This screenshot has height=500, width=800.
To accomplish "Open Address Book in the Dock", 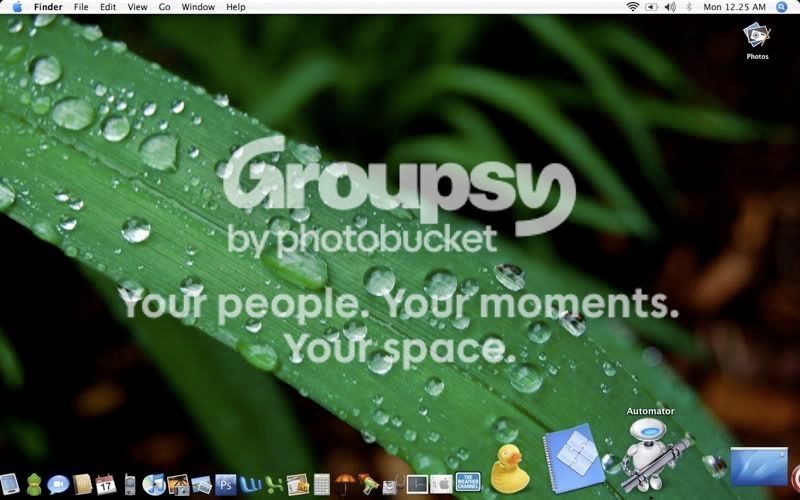I will 82,484.
